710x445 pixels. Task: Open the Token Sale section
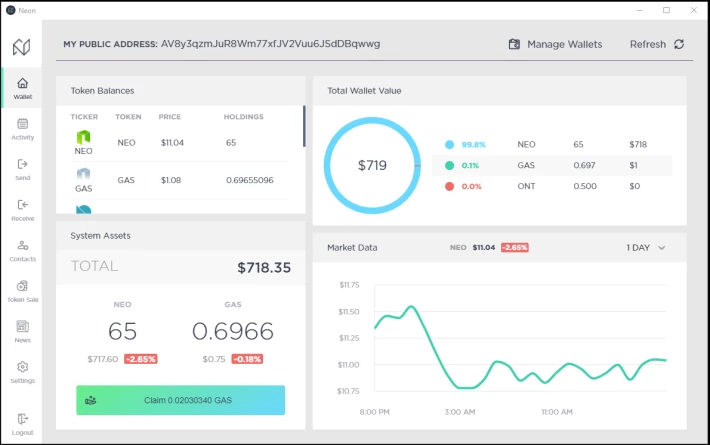click(x=23, y=292)
